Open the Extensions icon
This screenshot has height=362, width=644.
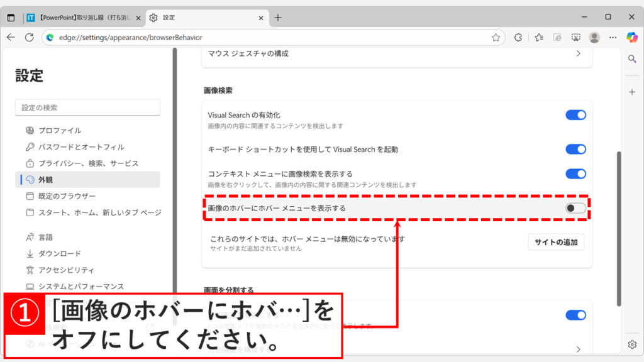tap(518, 37)
